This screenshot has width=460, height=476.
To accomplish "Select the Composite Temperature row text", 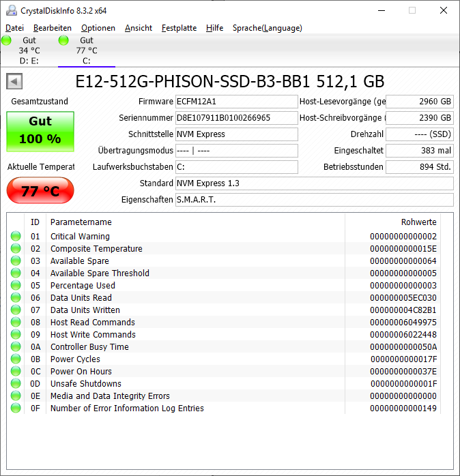I will [96, 249].
